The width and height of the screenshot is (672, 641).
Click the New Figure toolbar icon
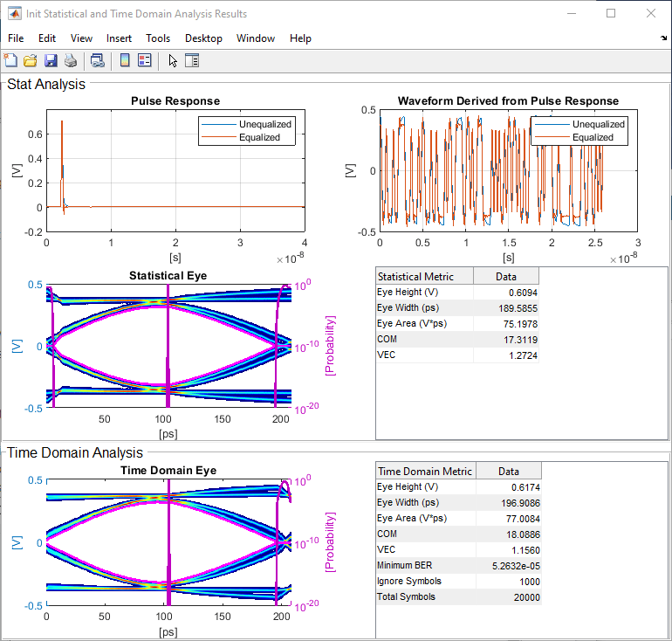pos(10,60)
